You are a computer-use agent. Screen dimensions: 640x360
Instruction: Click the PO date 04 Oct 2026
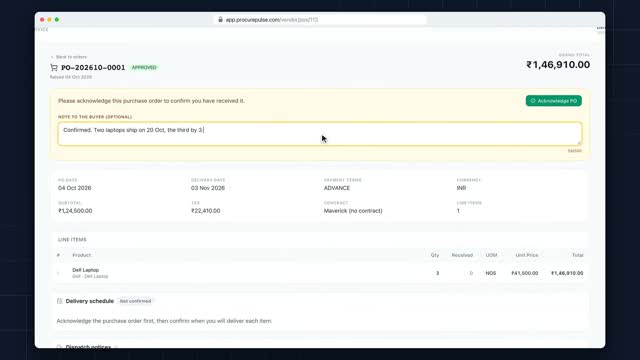pos(75,188)
